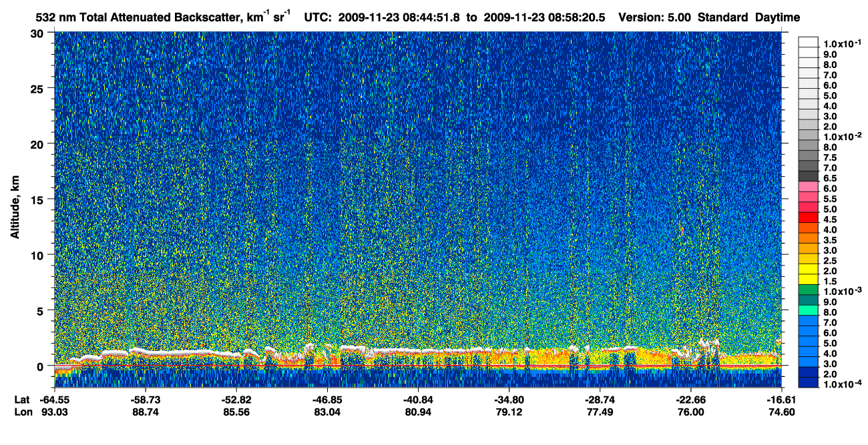The width and height of the screenshot is (868, 445).
Task: Click the latitude value '-64.55'
Action: coord(54,399)
